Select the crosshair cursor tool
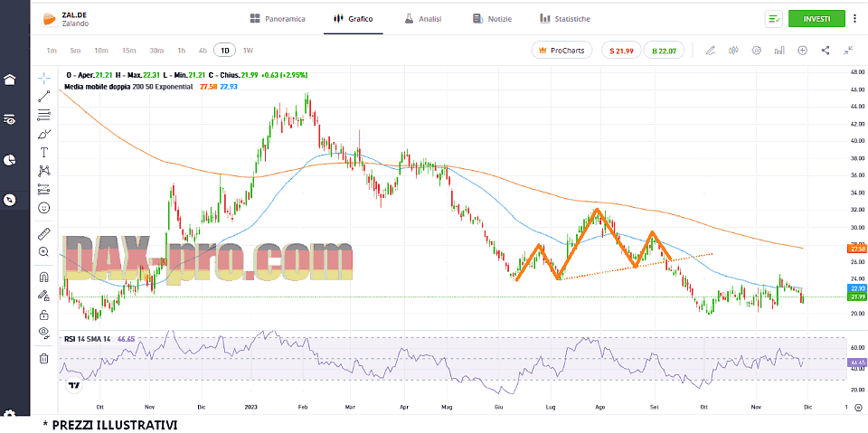868x433 pixels. click(44, 78)
